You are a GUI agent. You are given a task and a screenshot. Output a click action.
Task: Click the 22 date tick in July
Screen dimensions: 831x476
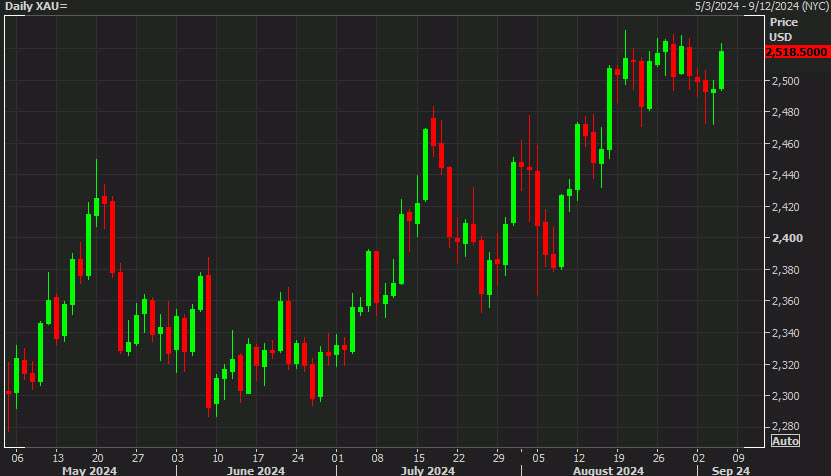pos(458,458)
